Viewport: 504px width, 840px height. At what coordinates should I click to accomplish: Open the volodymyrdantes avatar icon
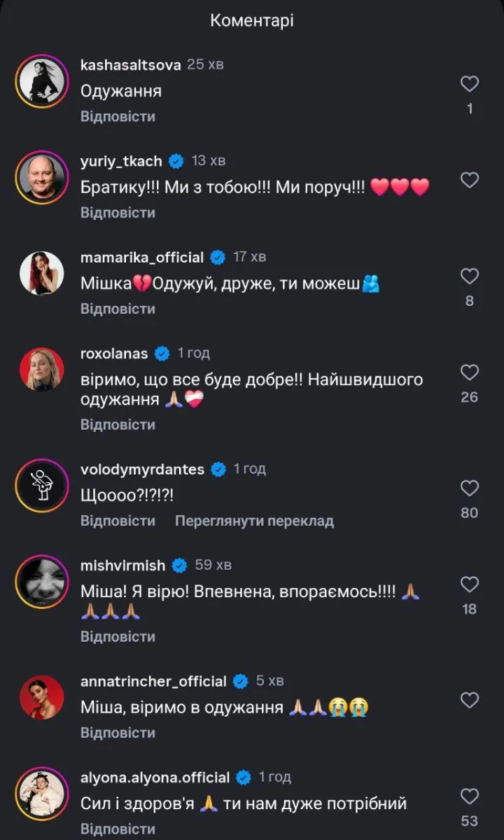pos(42,486)
